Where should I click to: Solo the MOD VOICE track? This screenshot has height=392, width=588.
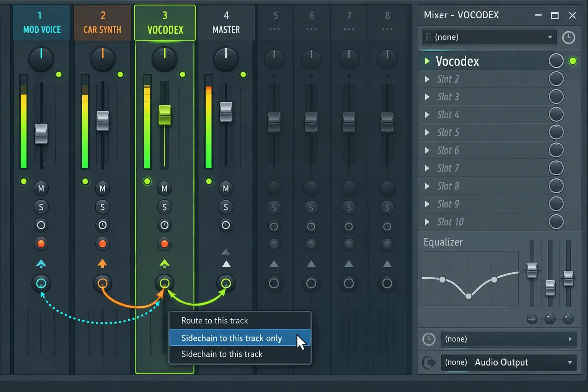[x=41, y=207]
